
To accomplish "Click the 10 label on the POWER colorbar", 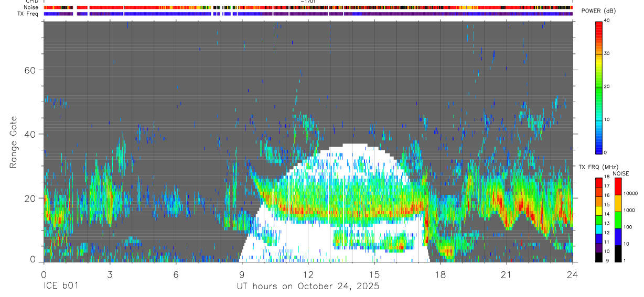I will point(607,119).
